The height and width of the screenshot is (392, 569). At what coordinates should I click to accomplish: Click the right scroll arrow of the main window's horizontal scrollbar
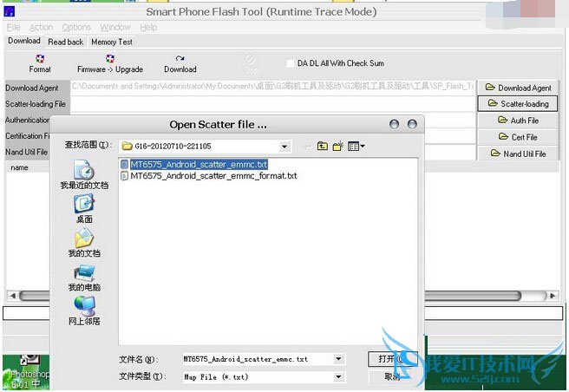553,296
